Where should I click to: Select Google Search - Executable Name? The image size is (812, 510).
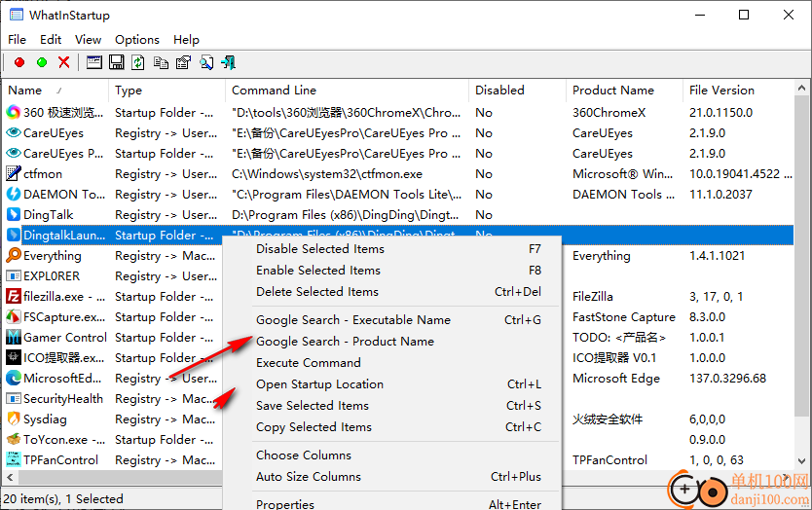tap(392, 320)
